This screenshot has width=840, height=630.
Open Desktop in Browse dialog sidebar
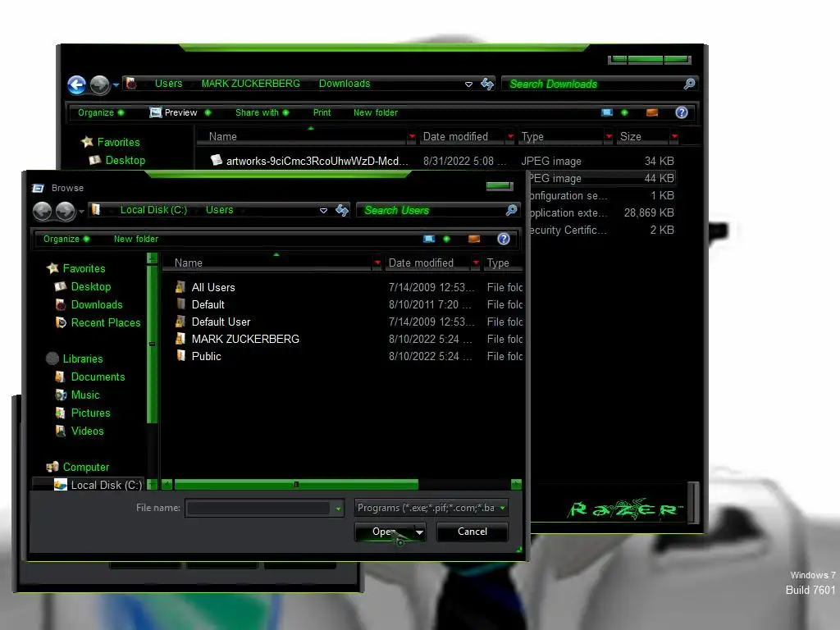click(x=91, y=286)
